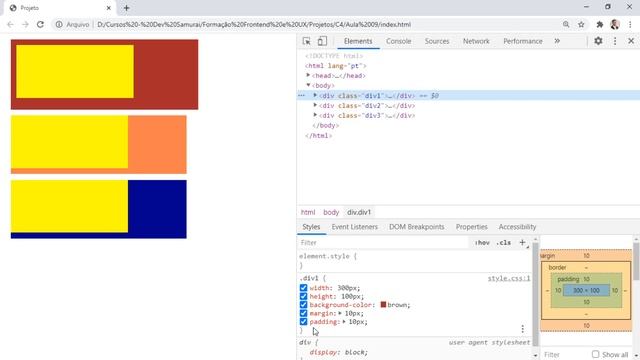Open the .div1 rule three-dot options

pos(522,329)
